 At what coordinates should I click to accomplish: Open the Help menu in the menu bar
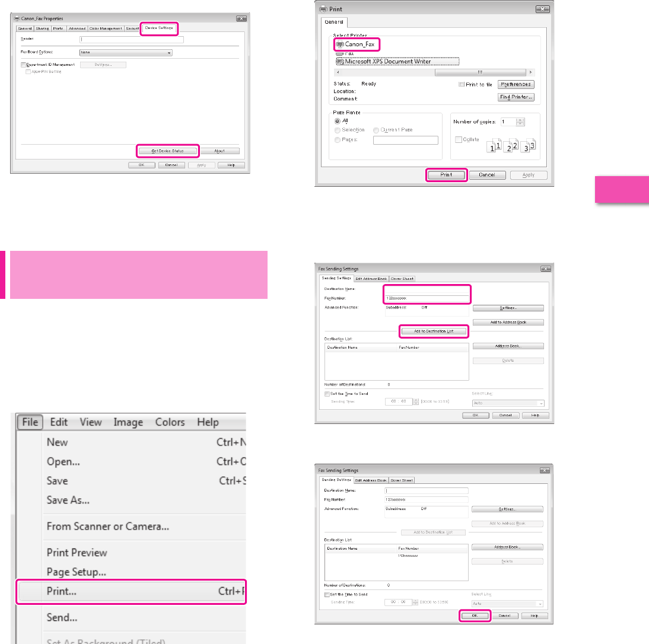click(208, 422)
